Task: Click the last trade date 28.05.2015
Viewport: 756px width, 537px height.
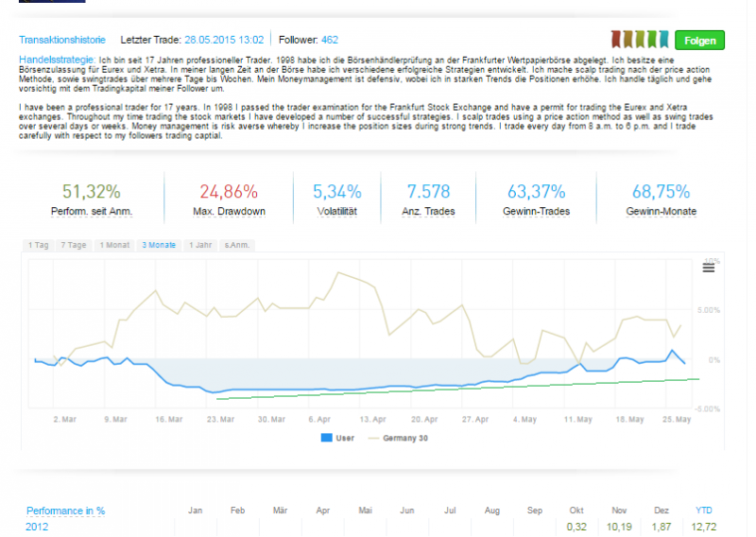Action: point(223,40)
